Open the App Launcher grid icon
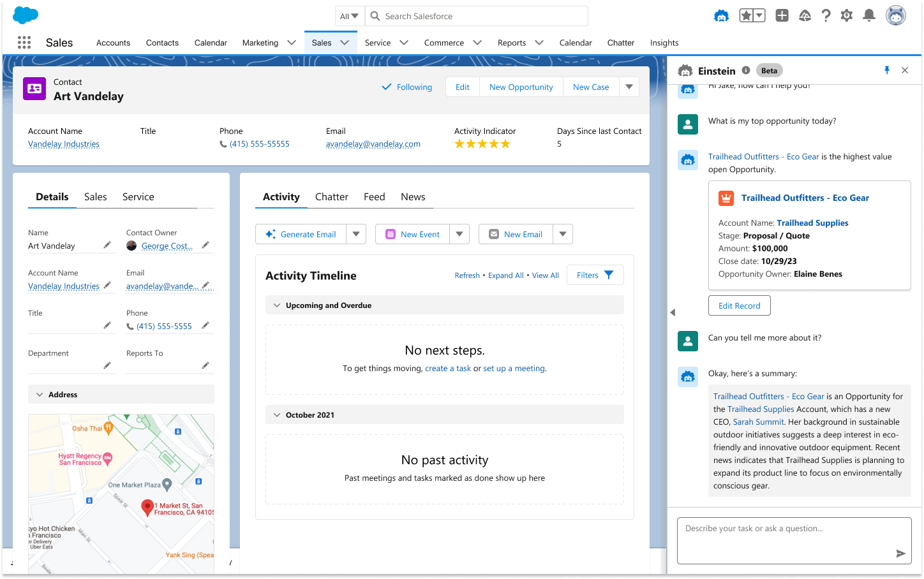This screenshot has height=579, width=924. 24,43
